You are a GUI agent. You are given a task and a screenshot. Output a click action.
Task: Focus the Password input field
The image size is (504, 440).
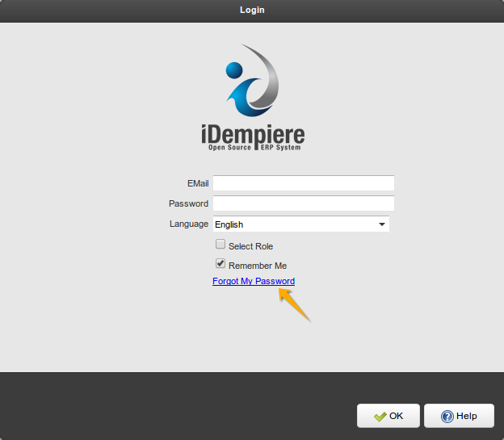click(x=303, y=203)
